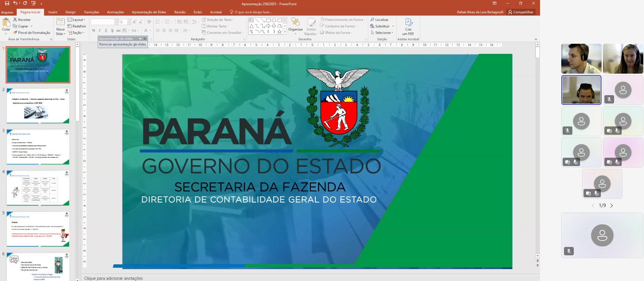Increase font size with the larger A icon
The height and width of the screenshot is (281, 644).
pyautogui.click(x=135, y=22)
